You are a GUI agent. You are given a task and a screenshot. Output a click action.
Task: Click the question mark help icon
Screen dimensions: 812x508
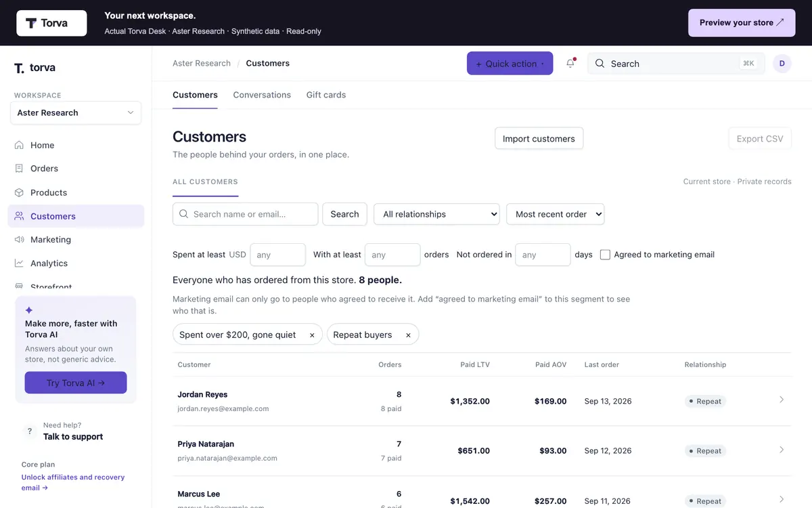tap(30, 431)
